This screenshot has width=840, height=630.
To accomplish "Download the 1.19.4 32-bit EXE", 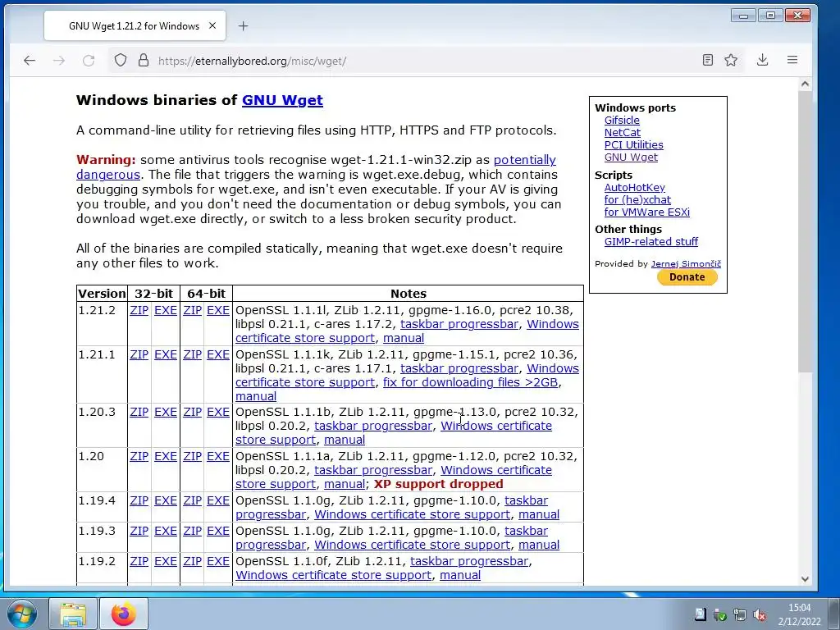I will 166,500.
